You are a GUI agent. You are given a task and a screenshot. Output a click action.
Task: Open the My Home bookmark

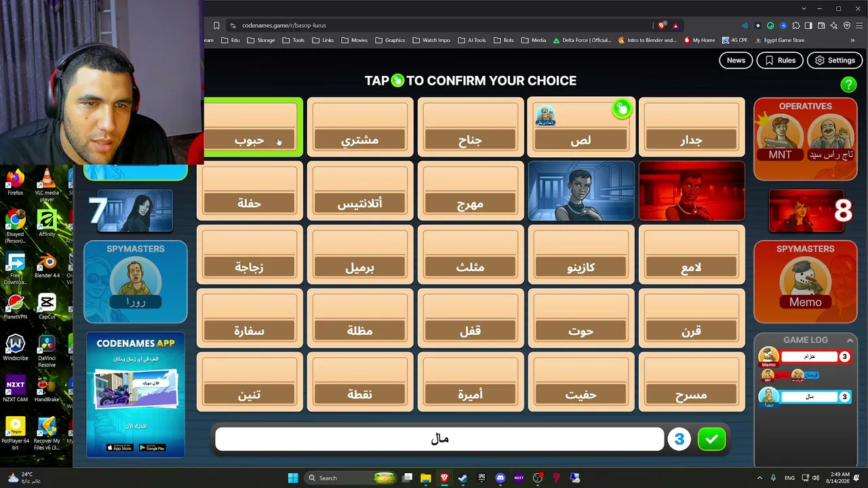[x=700, y=40]
